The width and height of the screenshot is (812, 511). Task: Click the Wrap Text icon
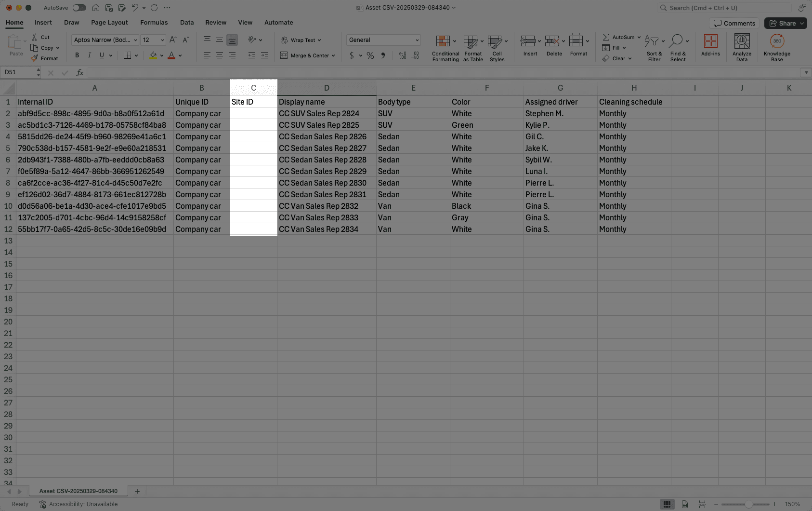(x=284, y=40)
